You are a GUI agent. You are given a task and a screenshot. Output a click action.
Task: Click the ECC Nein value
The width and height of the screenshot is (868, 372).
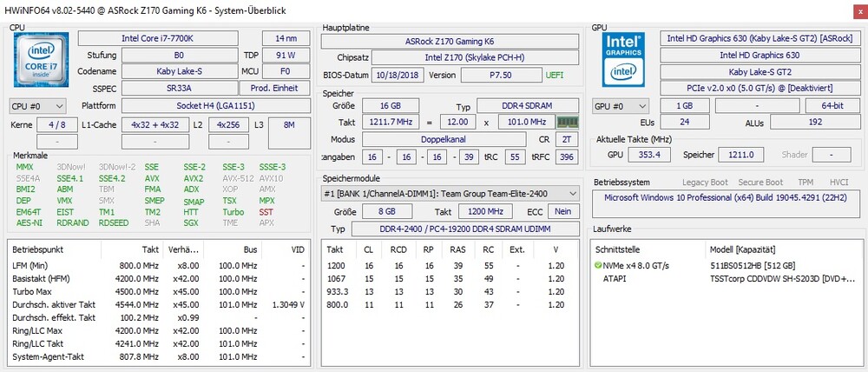point(563,211)
